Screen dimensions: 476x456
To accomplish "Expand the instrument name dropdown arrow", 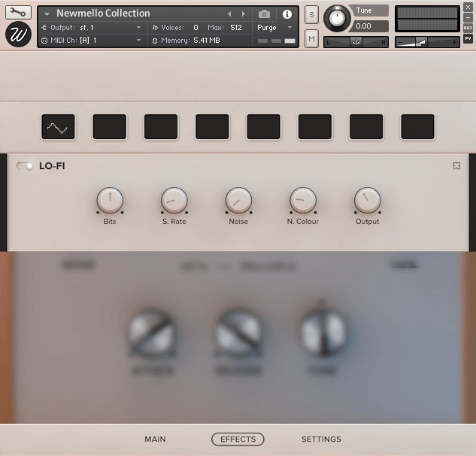I will pyautogui.click(x=47, y=14).
